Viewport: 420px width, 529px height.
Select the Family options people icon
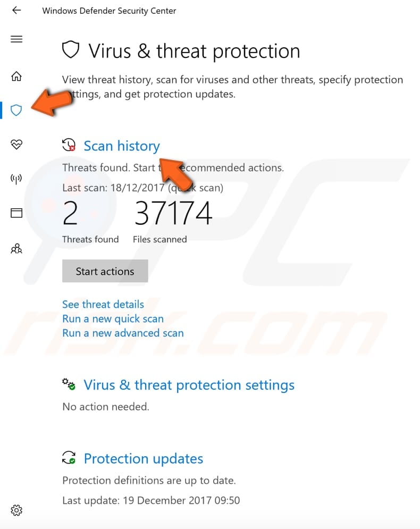coord(16,248)
